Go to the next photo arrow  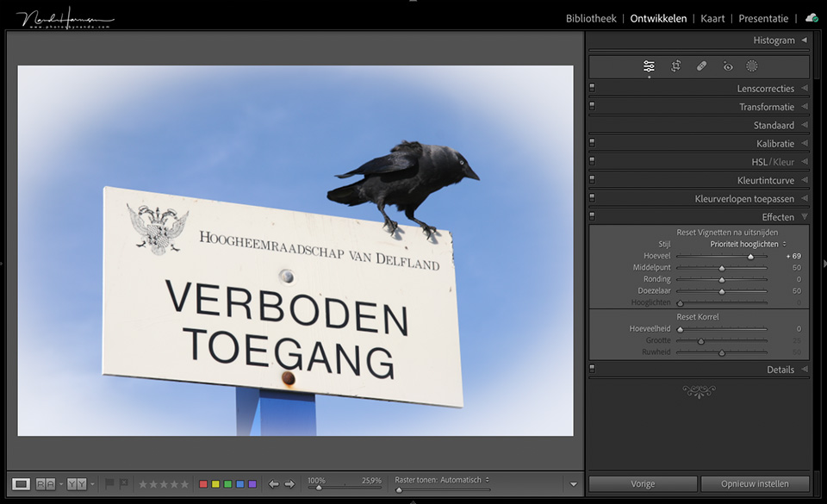289,484
